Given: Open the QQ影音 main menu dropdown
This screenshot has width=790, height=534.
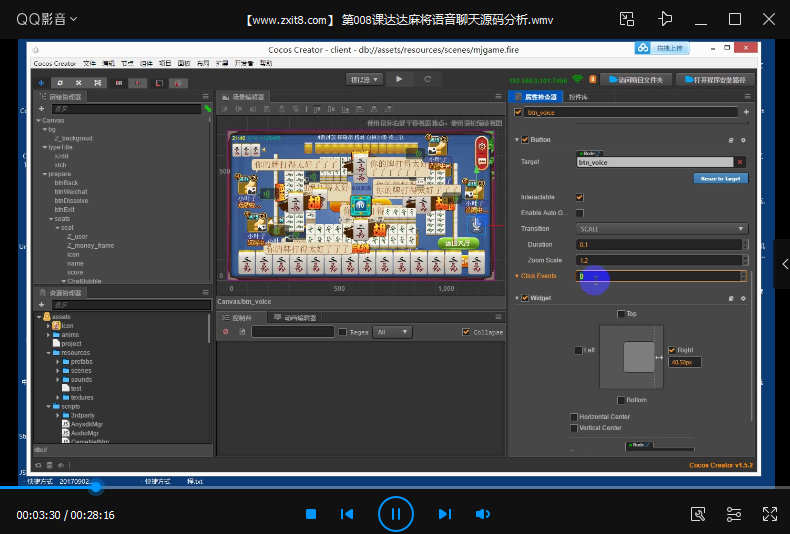Looking at the screenshot, I should (x=45, y=19).
